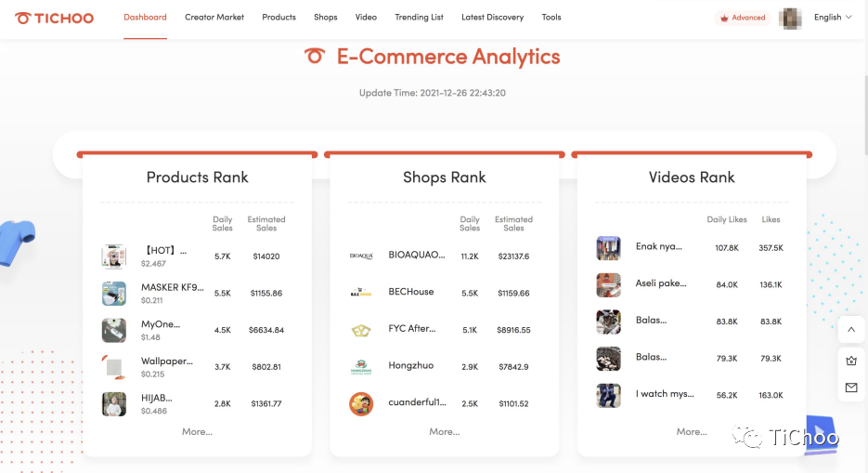Screen dimensions: 868x473
Task: Click the Hongzhuo shop name
Action: [410, 365]
